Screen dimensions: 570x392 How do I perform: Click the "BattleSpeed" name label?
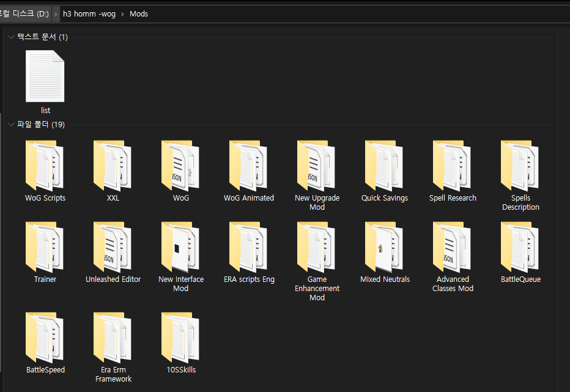[x=45, y=370]
